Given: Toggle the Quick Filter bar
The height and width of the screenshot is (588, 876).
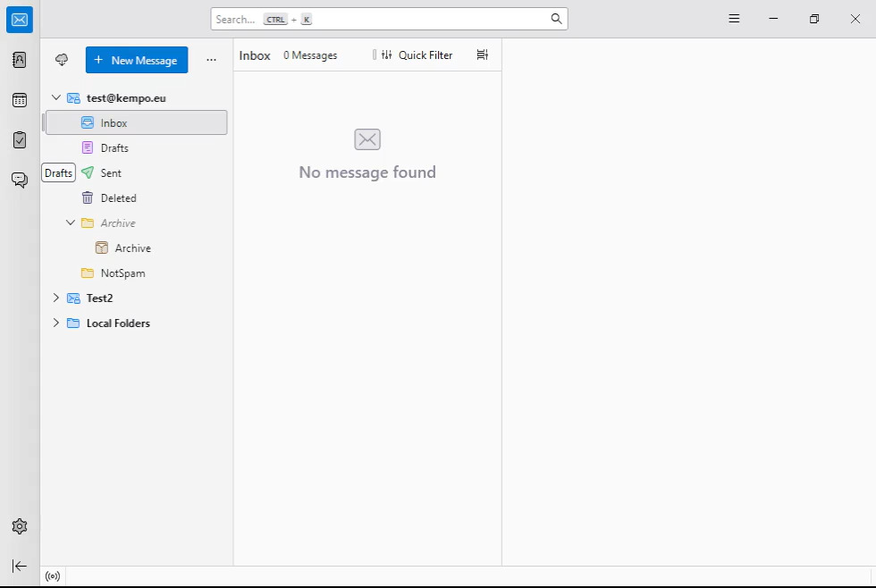Looking at the screenshot, I should [417, 55].
